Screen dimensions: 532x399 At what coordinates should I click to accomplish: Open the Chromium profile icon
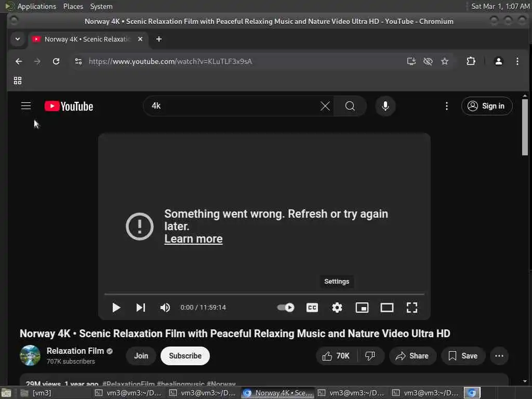(x=498, y=61)
